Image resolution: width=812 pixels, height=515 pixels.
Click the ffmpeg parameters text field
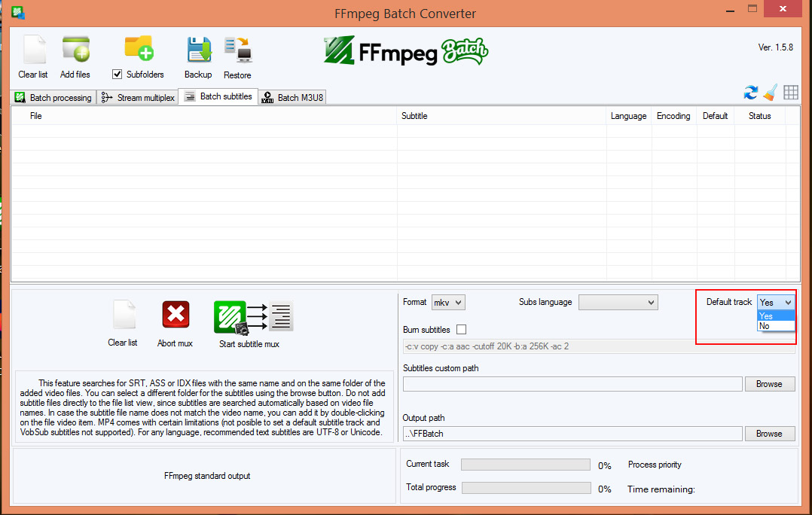(x=599, y=346)
